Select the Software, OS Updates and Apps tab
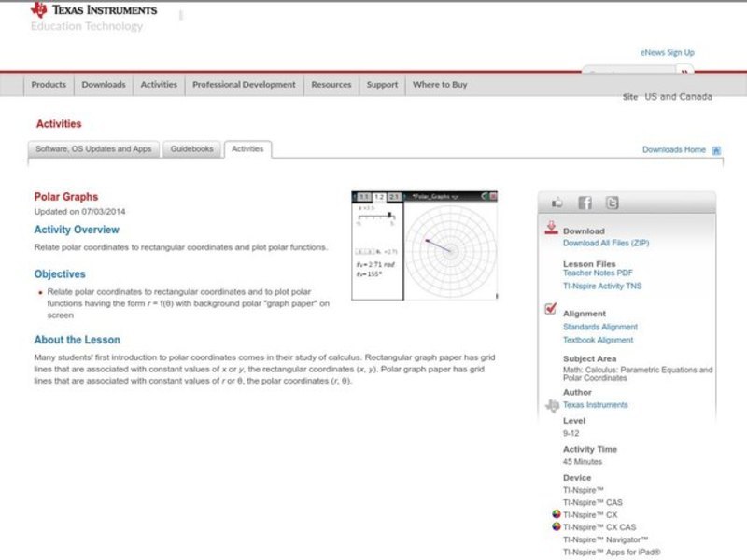This screenshot has height=560, width=747. pos(93,148)
